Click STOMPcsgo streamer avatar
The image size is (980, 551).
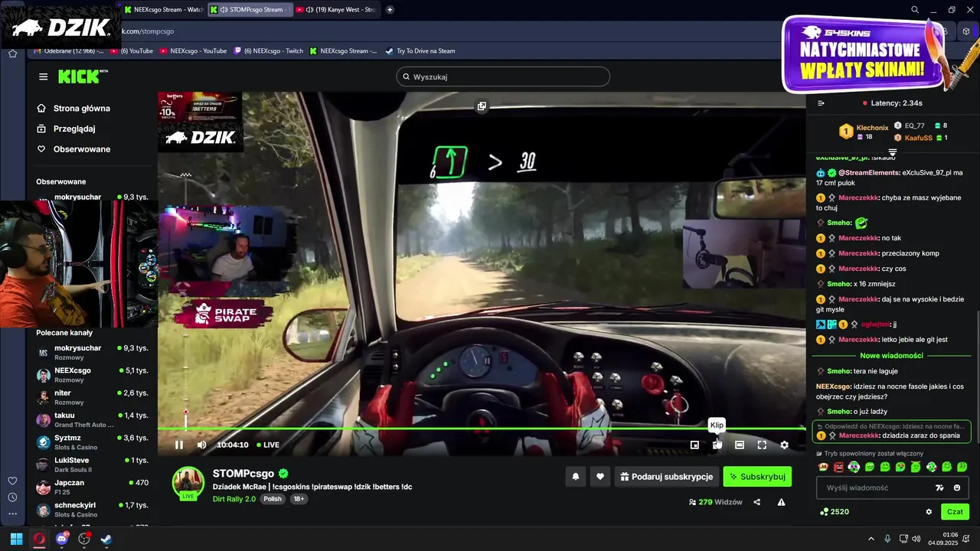point(188,483)
